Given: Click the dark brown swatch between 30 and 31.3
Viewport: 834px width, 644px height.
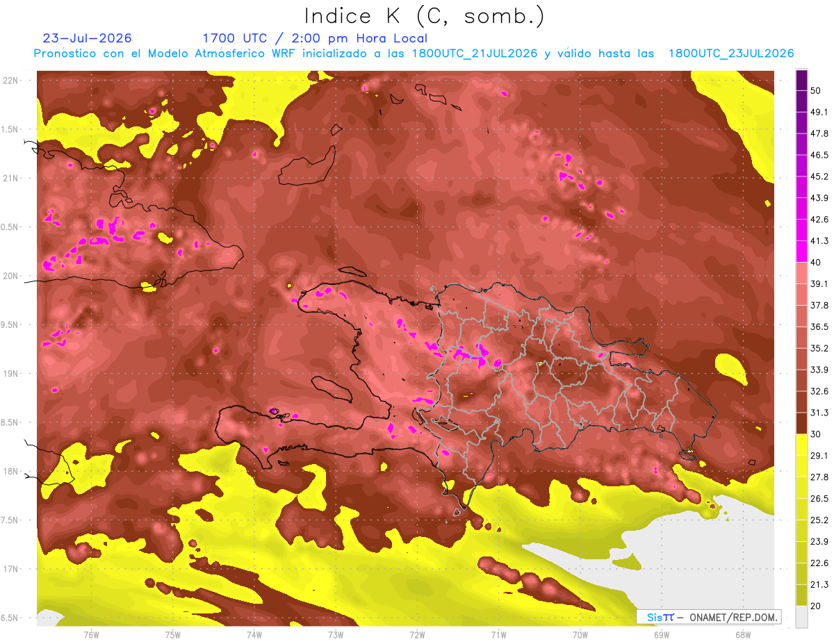Looking at the screenshot, I should coord(801,423).
